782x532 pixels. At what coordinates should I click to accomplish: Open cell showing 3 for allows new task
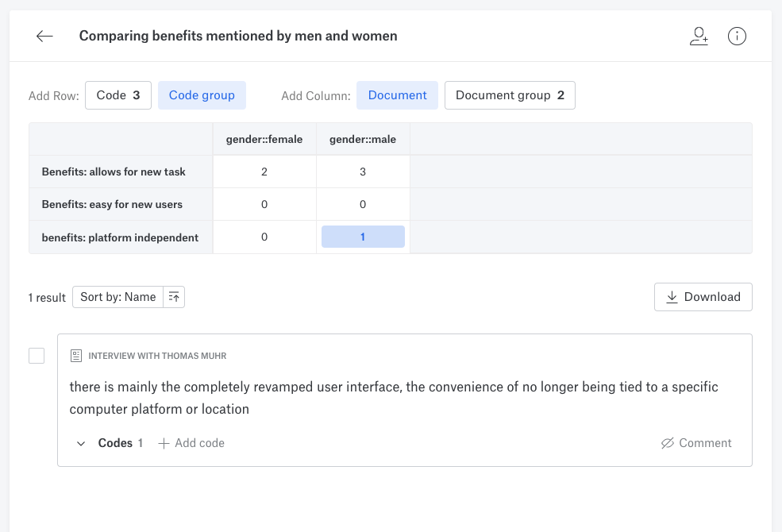363,172
